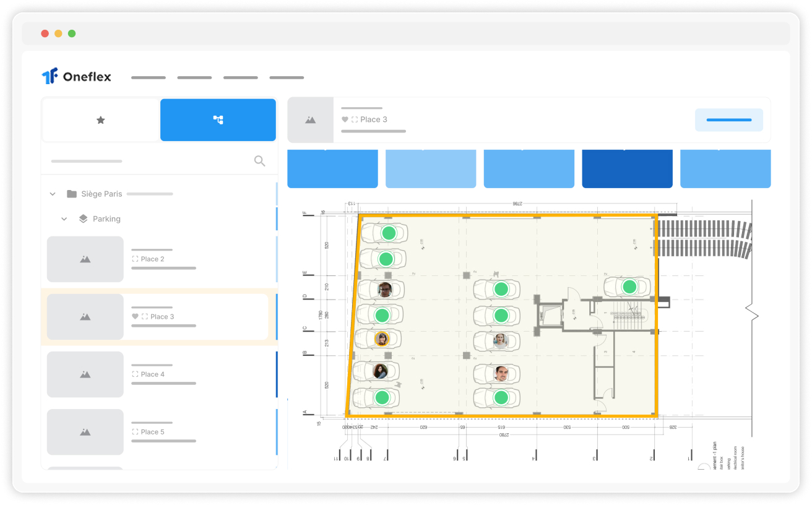
Task: Switch to the blue hierarchy tree tab
Action: point(218,120)
